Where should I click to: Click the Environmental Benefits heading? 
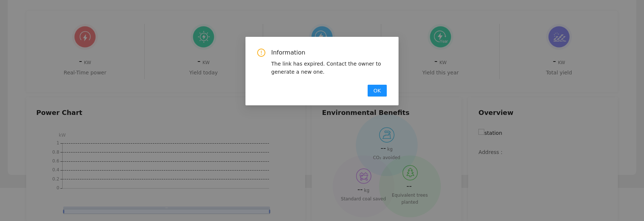tap(365, 113)
